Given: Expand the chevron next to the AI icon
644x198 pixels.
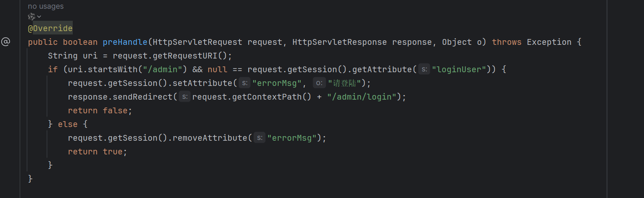Looking at the screenshot, I should (x=39, y=17).
